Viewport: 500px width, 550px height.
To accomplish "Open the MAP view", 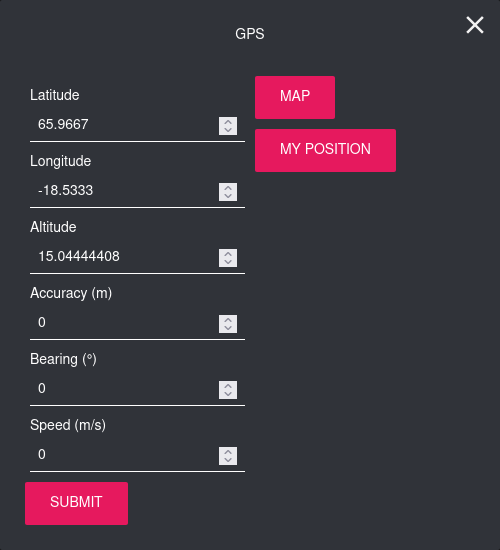I will click(x=295, y=97).
